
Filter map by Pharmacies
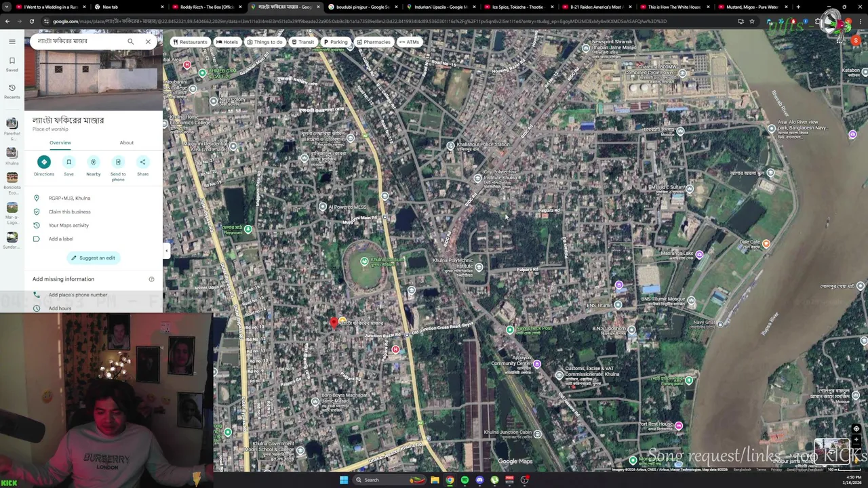click(x=372, y=42)
